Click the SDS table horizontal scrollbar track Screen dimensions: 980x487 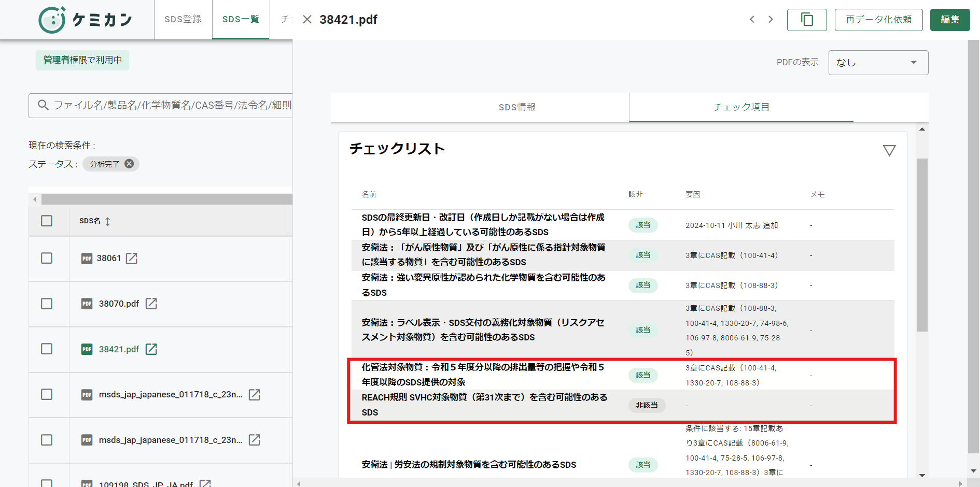point(167,199)
